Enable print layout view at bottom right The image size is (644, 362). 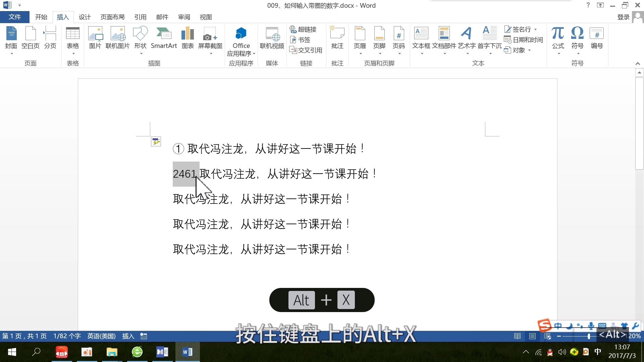click(x=532, y=336)
